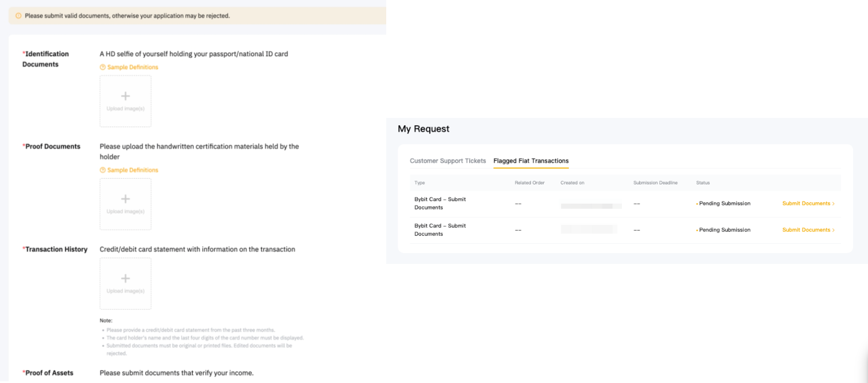Click the Created on column header

click(x=572, y=183)
